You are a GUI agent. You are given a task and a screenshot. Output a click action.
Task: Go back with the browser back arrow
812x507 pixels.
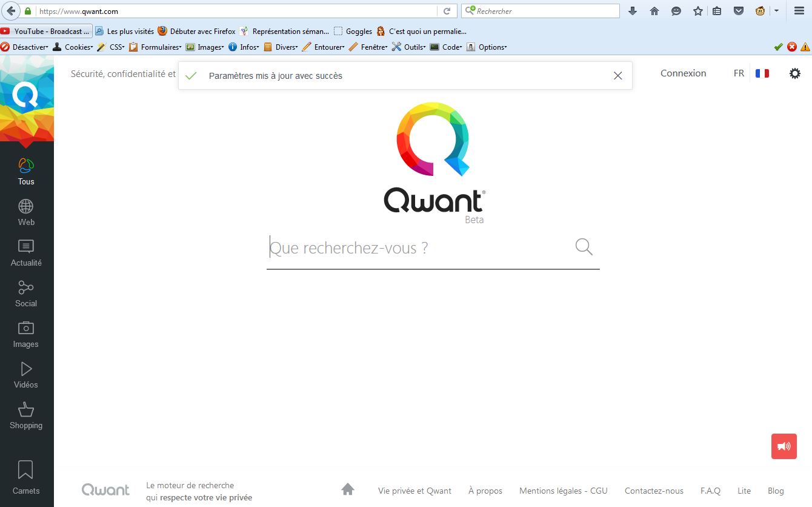point(11,11)
